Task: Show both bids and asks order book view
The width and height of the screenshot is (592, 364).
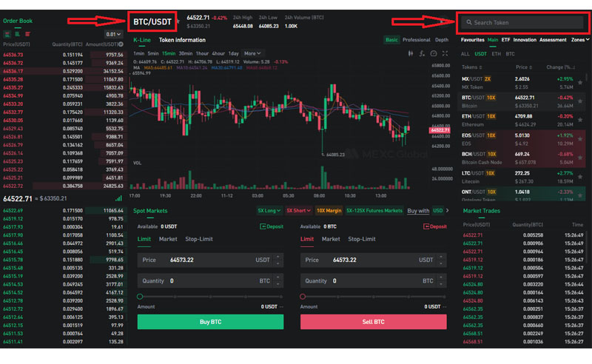Action: pyautogui.click(x=7, y=34)
